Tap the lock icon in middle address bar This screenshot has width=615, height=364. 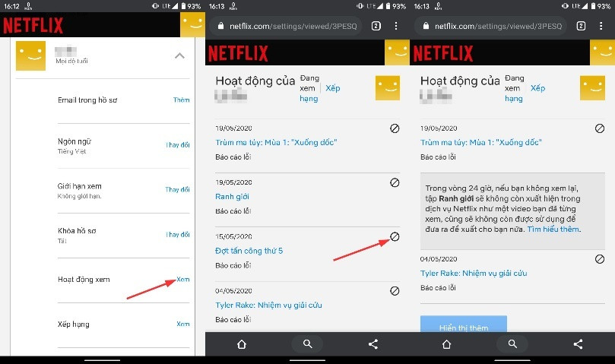coord(220,26)
